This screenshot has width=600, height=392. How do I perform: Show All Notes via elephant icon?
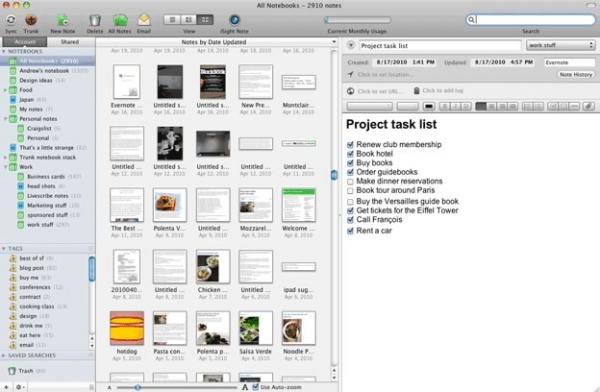[x=120, y=20]
